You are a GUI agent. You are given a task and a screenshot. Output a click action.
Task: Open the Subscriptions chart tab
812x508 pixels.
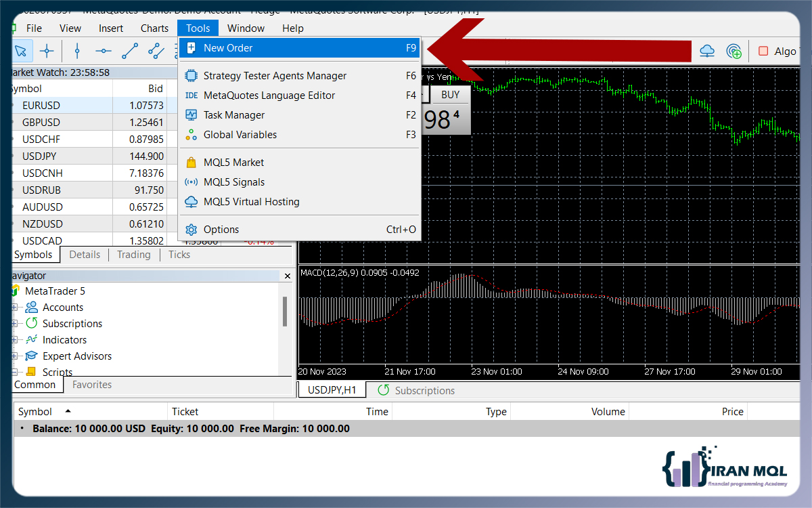pyautogui.click(x=416, y=391)
